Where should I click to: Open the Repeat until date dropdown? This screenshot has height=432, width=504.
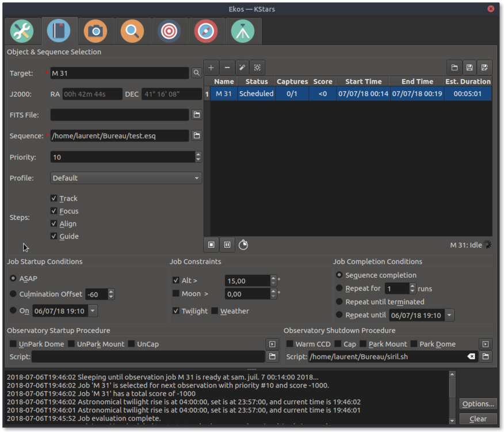coord(449,315)
